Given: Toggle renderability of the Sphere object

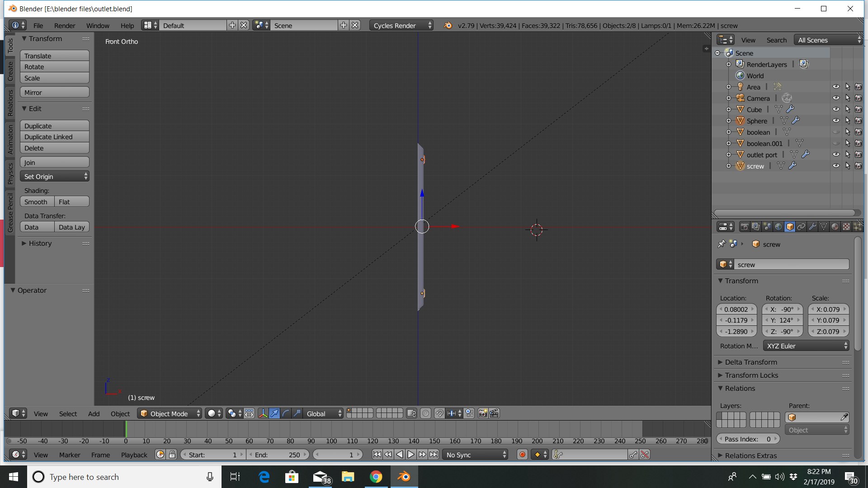Looking at the screenshot, I should point(859,121).
